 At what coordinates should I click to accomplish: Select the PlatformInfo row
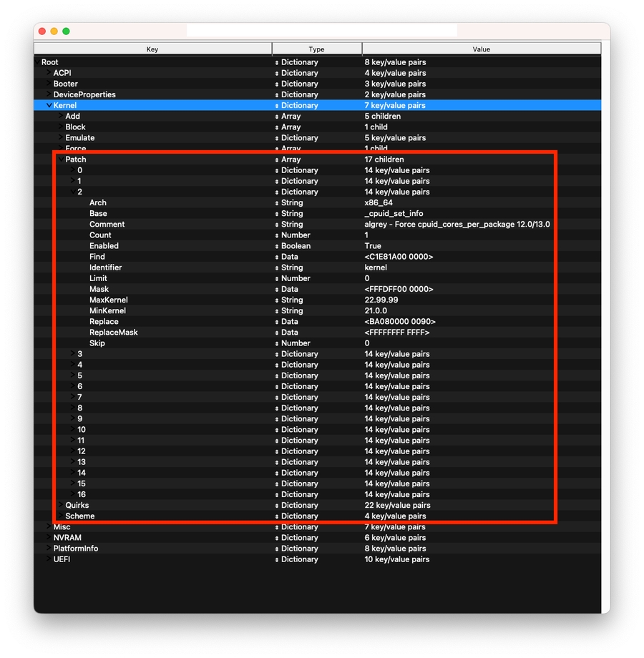[76, 549]
